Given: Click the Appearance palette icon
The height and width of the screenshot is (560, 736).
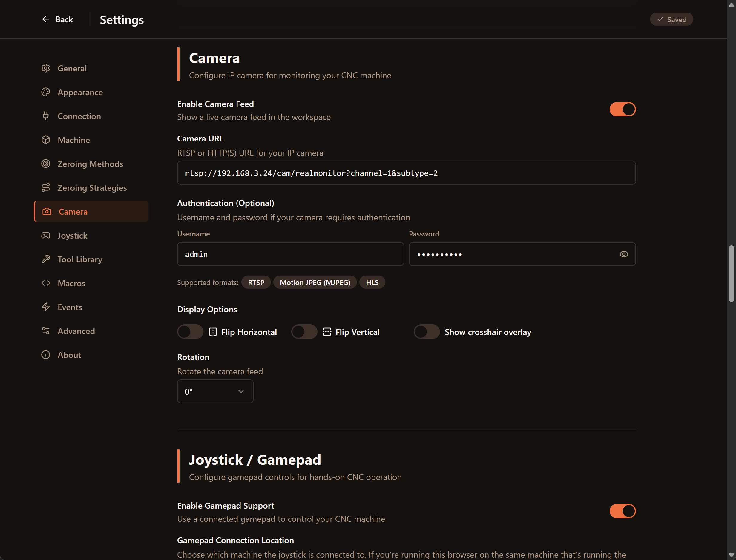Looking at the screenshot, I should pos(46,92).
